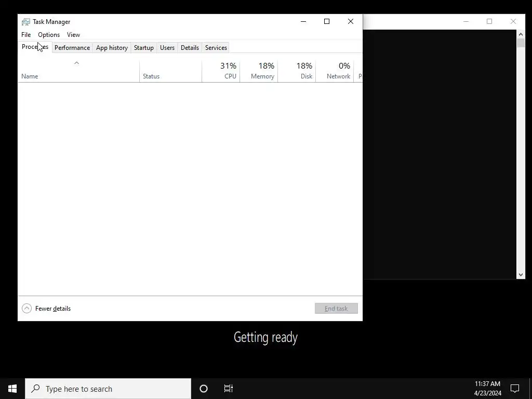The height and width of the screenshot is (399, 532).
Task: Click the Fewer details label
Action: click(53, 309)
